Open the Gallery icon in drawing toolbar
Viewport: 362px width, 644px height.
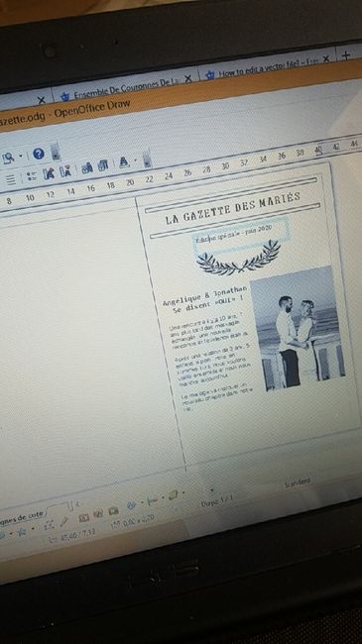coord(113,511)
